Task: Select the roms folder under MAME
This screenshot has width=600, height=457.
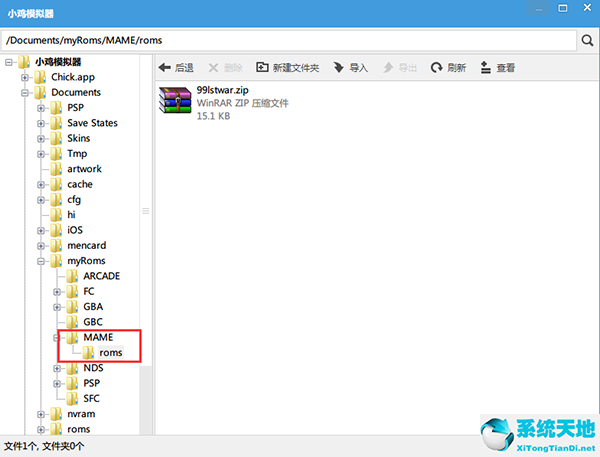Action: click(x=110, y=353)
